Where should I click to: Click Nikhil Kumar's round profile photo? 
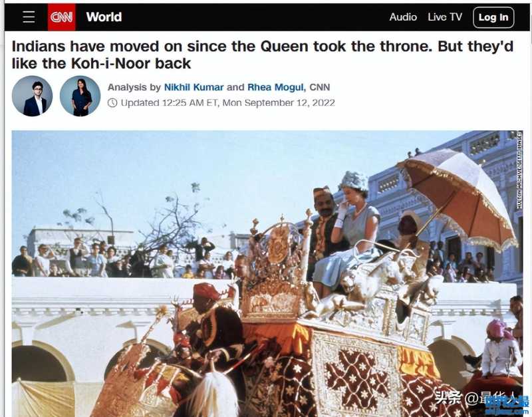[32, 96]
